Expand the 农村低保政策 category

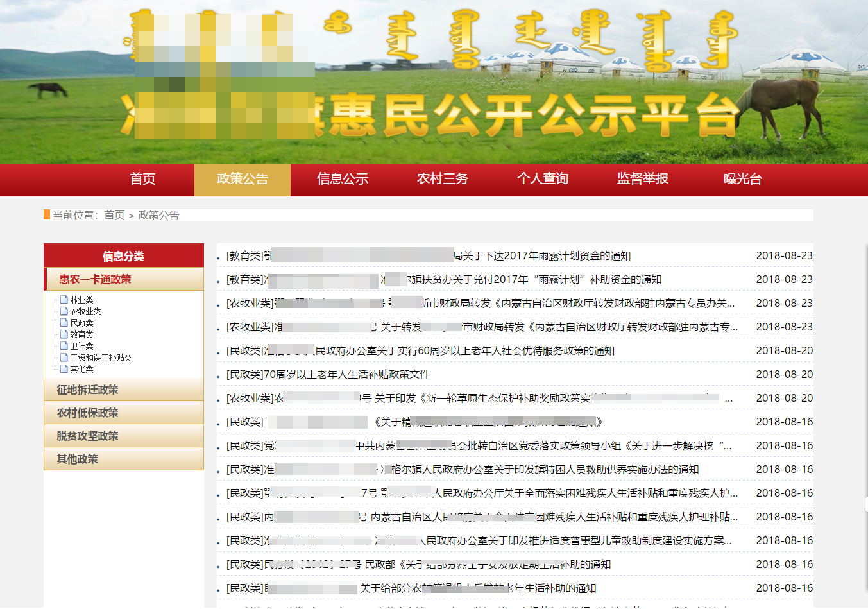[87, 413]
